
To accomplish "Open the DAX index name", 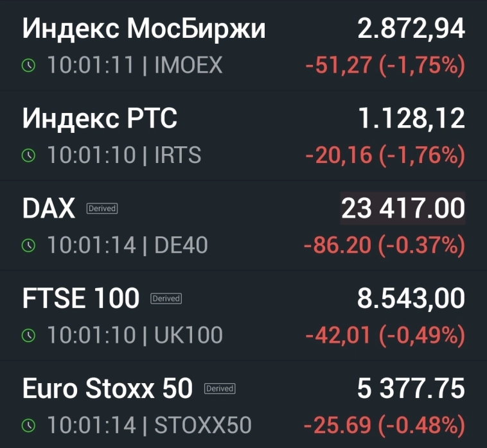I will tap(49, 209).
